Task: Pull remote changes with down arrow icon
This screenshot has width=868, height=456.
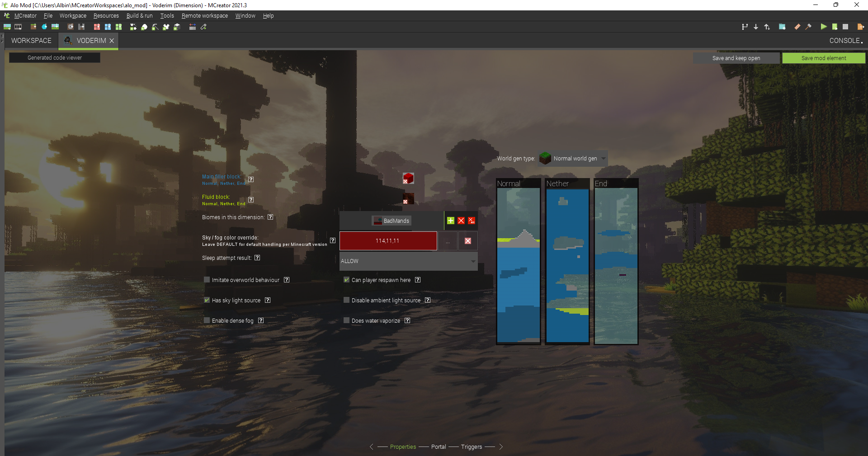Action: tap(756, 27)
